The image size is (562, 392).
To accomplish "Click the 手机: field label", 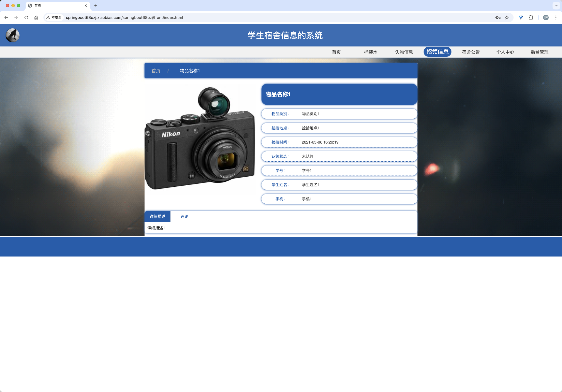I will [x=280, y=199].
